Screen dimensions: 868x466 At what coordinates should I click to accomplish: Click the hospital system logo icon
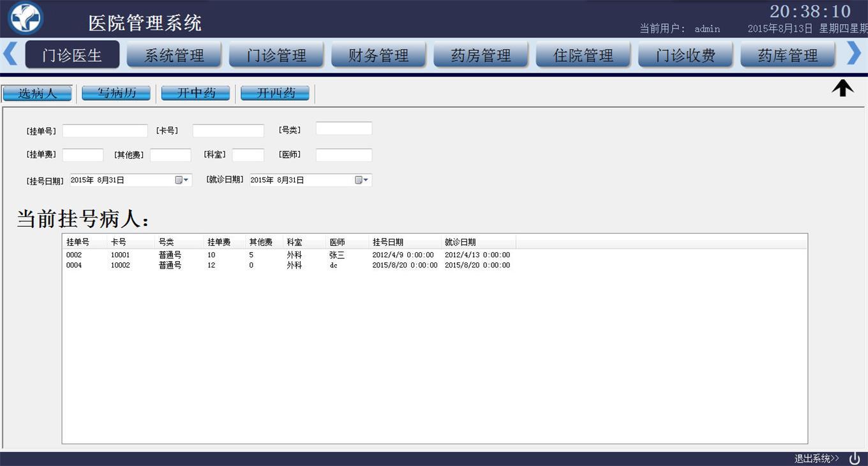point(26,18)
